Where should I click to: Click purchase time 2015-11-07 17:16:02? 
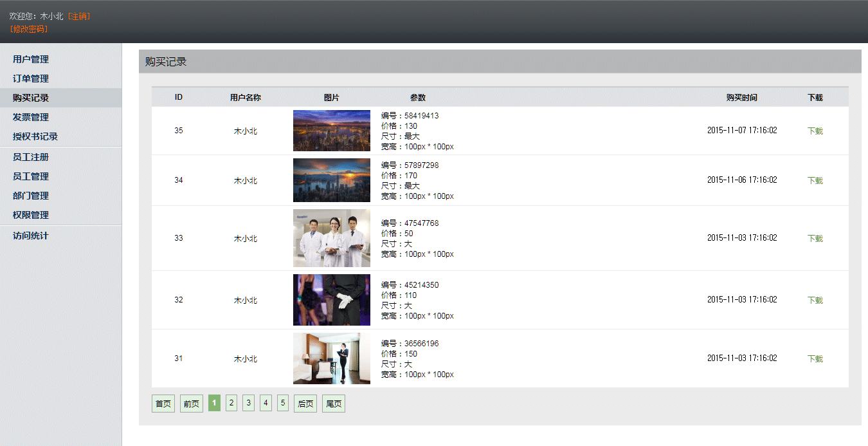pos(742,131)
